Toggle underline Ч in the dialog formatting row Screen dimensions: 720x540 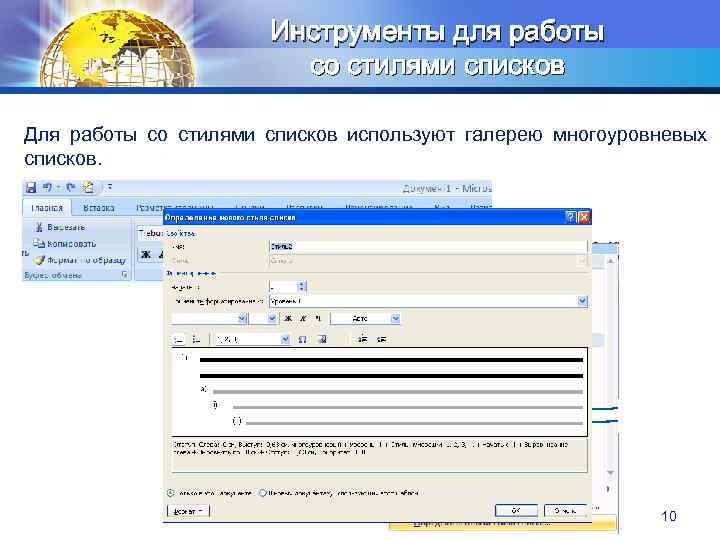[318, 318]
